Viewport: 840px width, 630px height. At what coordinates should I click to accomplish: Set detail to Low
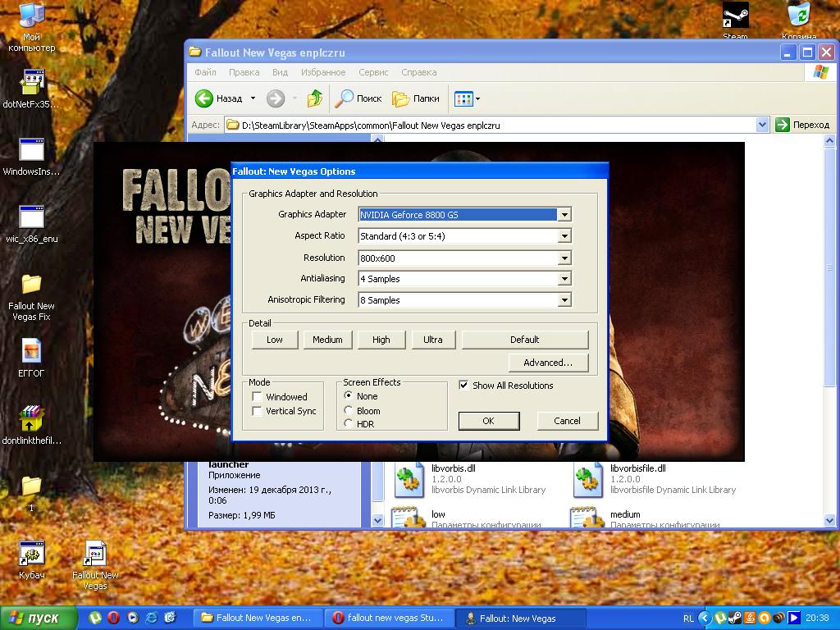point(275,340)
